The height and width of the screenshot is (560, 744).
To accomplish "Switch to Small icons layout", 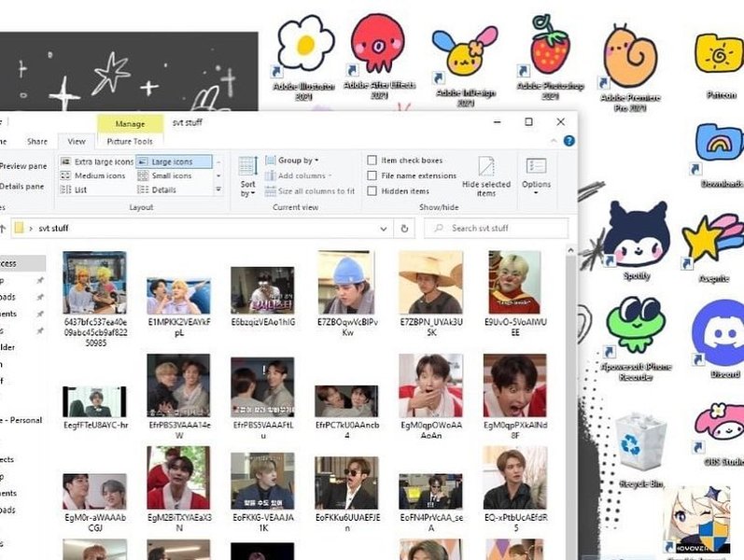I will coord(164,175).
